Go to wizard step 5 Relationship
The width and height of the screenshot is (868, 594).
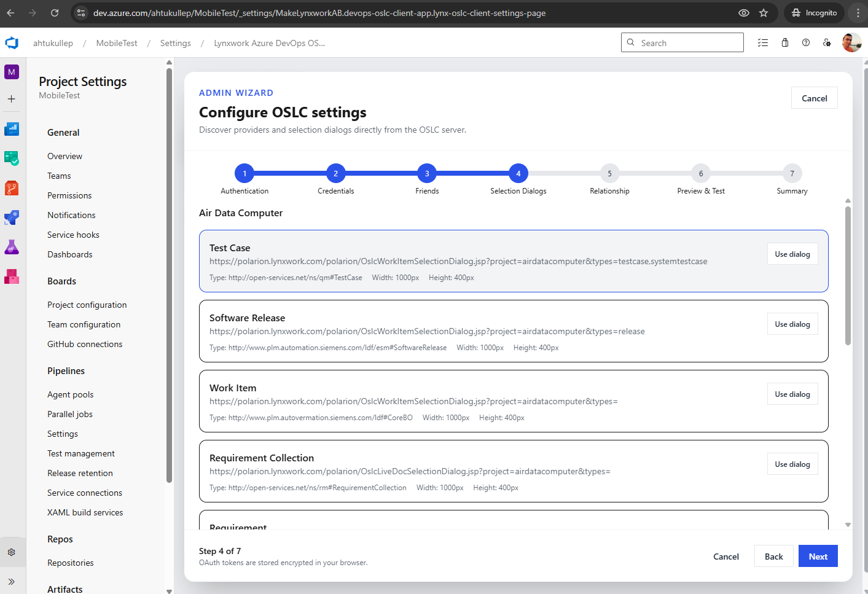click(x=609, y=174)
